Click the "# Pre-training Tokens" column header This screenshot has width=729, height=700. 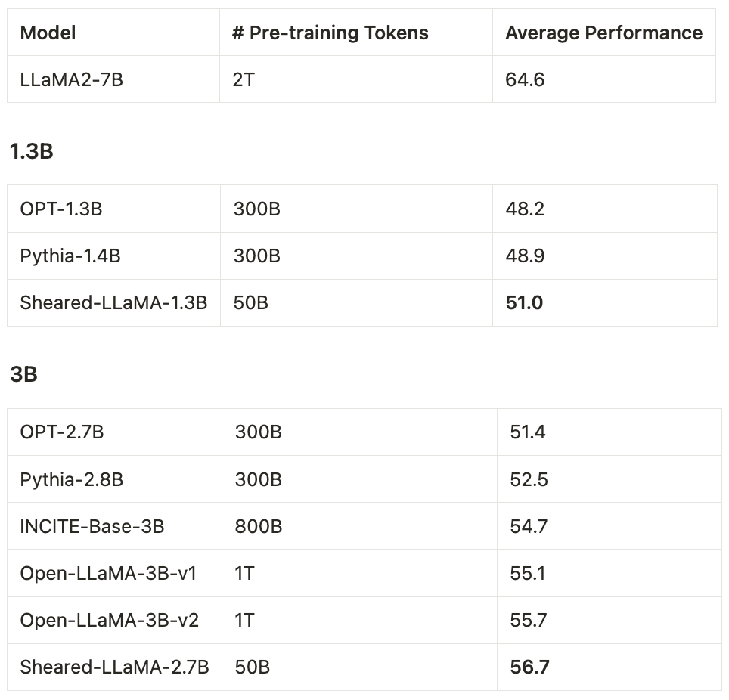[x=330, y=33]
